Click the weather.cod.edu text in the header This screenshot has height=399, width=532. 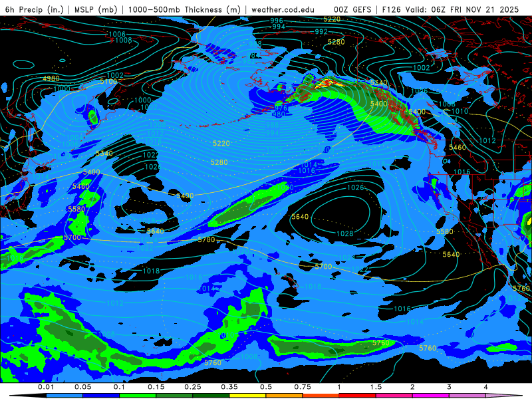(283, 9)
